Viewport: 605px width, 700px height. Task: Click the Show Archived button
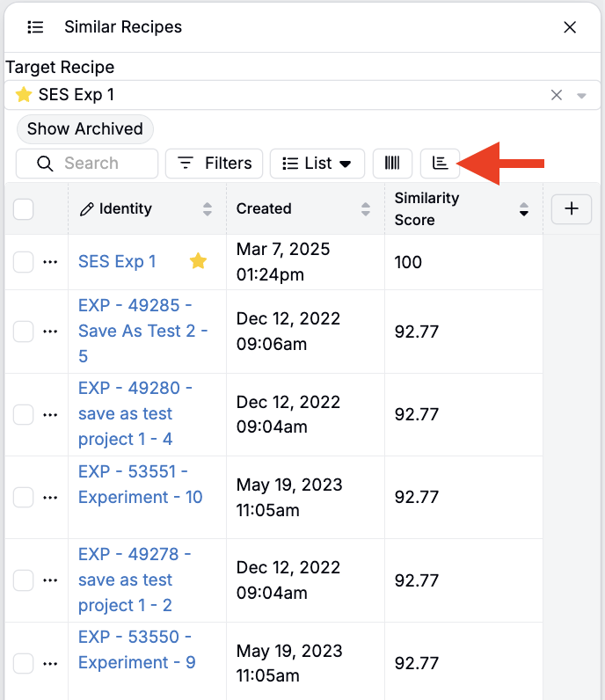84,128
